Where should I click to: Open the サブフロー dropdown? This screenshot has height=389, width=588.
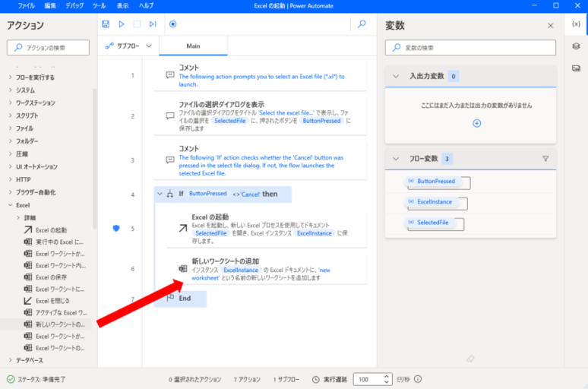pos(128,46)
